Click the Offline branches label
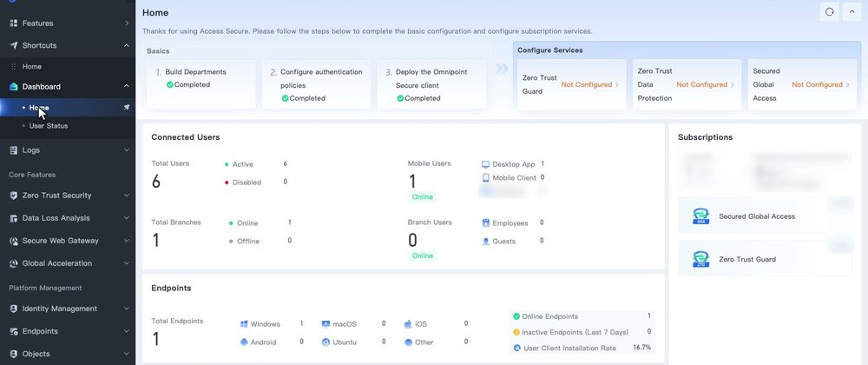This screenshot has height=365, width=868. tap(248, 242)
